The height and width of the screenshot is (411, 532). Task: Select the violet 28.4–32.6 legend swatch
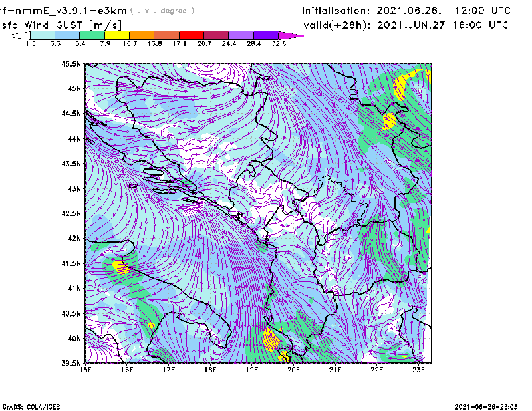pyautogui.click(x=266, y=35)
